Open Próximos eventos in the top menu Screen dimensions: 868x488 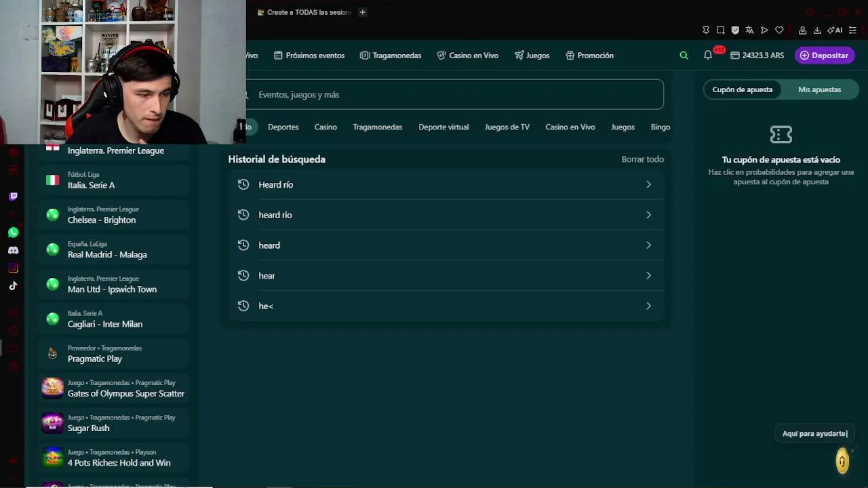(x=309, y=56)
